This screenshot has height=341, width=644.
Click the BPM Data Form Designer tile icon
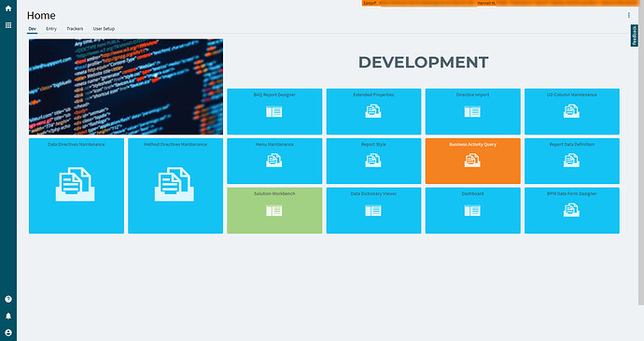pyautogui.click(x=571, y=210)
